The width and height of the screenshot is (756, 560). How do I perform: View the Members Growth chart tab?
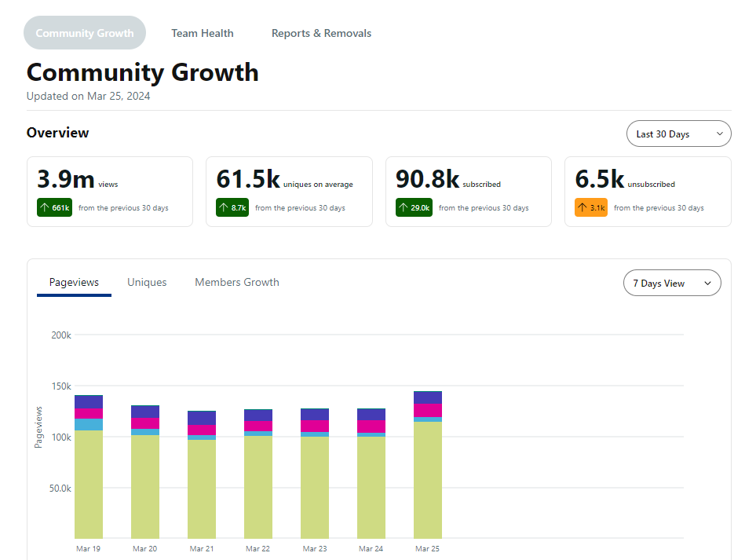(237, 282)
